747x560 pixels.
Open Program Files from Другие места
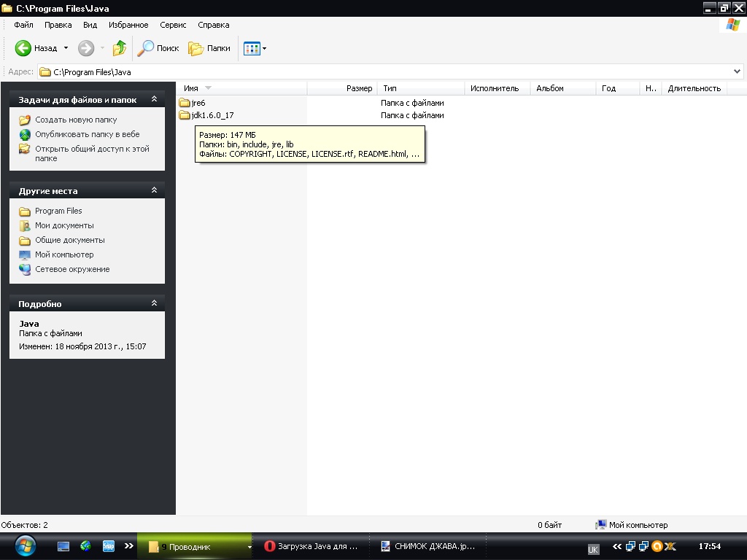[x=58, y=211]
